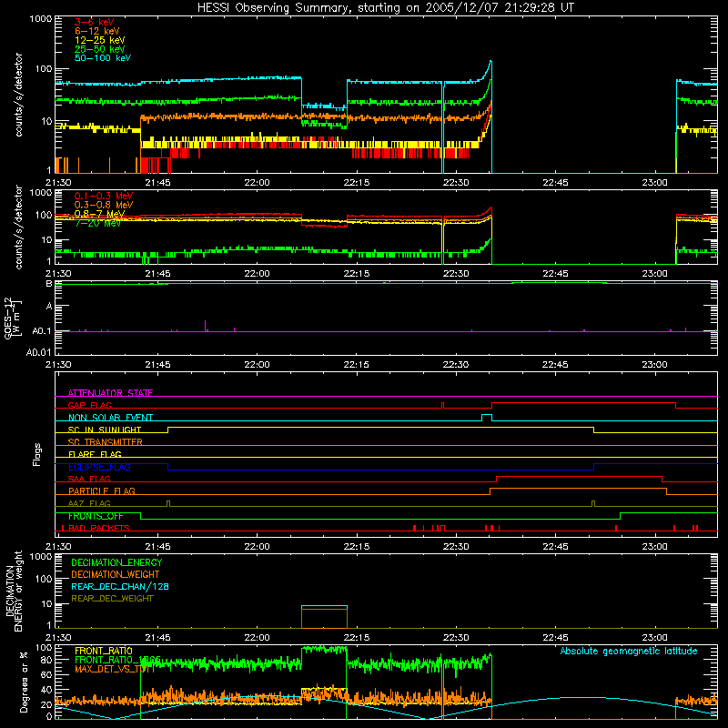
Task: Click the Degrees or % axis title
Action: point(24,682)
